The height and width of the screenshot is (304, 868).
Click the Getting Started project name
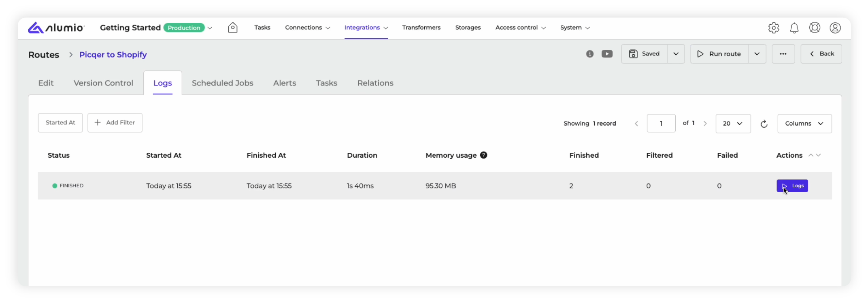[x=130, y=28]
